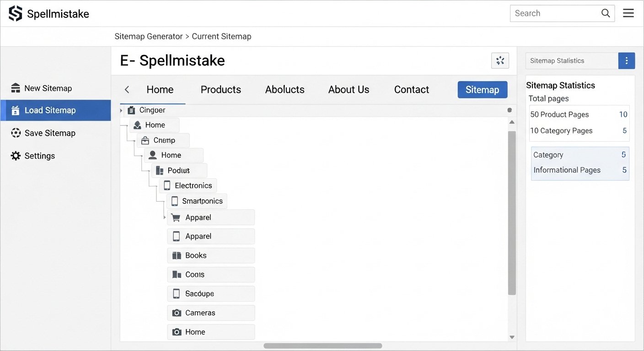Open the hamburger menu at top right

tap(628, 13)
